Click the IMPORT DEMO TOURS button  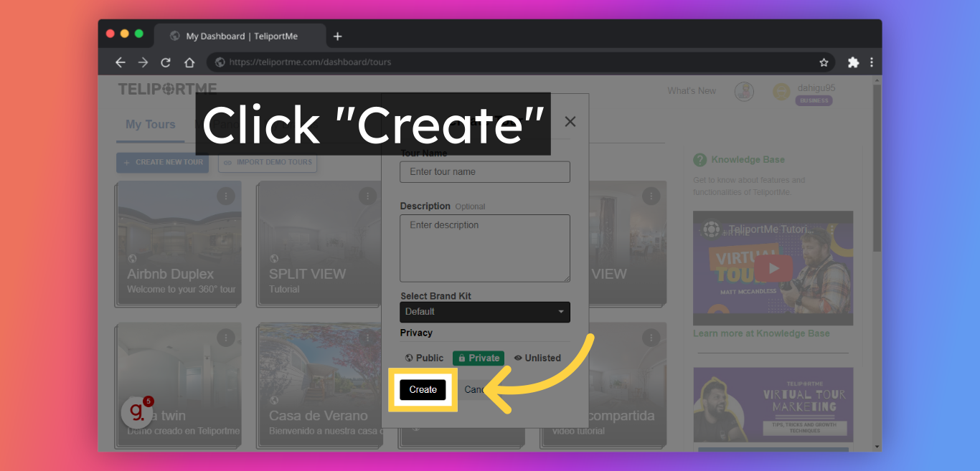coord(268,162)
